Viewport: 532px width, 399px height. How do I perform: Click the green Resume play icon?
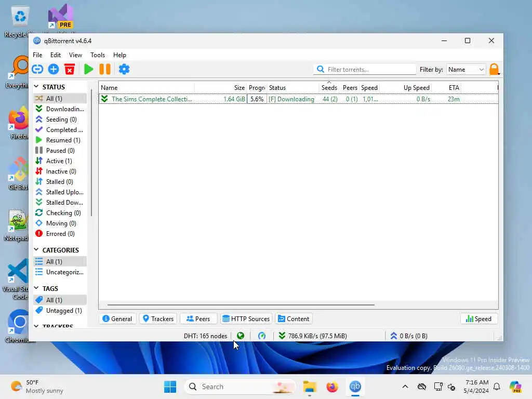pyautogui.click(x=88, y=69)
